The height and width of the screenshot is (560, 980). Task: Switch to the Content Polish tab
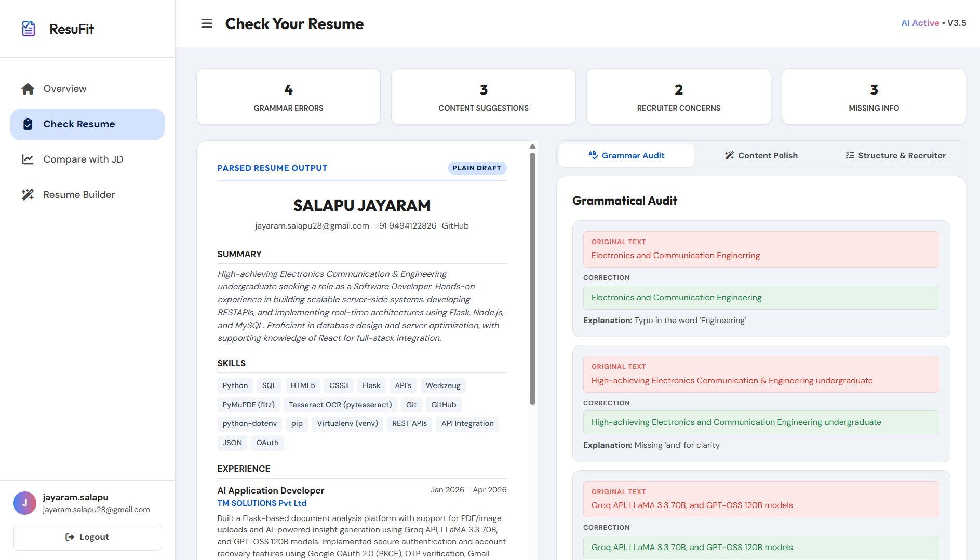(x=761, y=155)
